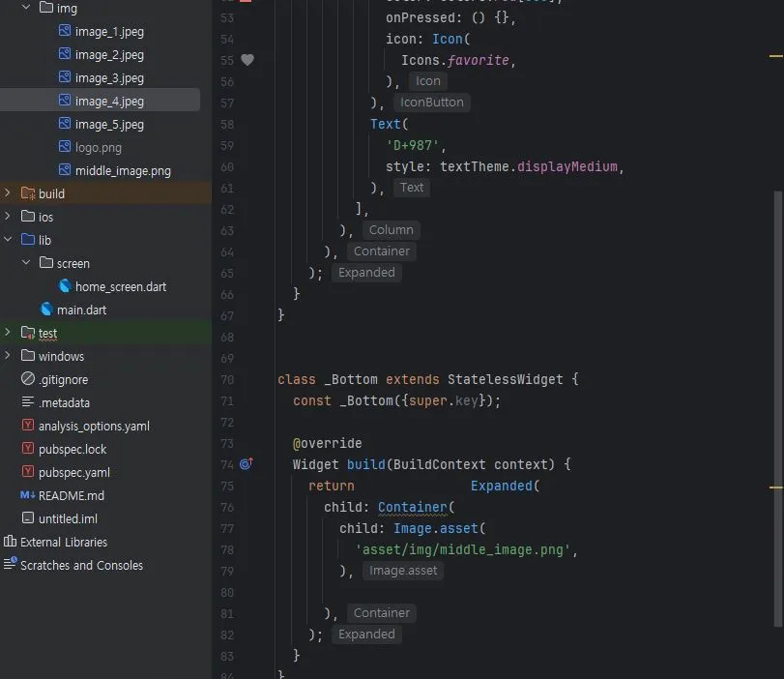Select middle_image.png in img folder
Image resolution: width=784 pixels, height=679 pixels.
(122, 170)
